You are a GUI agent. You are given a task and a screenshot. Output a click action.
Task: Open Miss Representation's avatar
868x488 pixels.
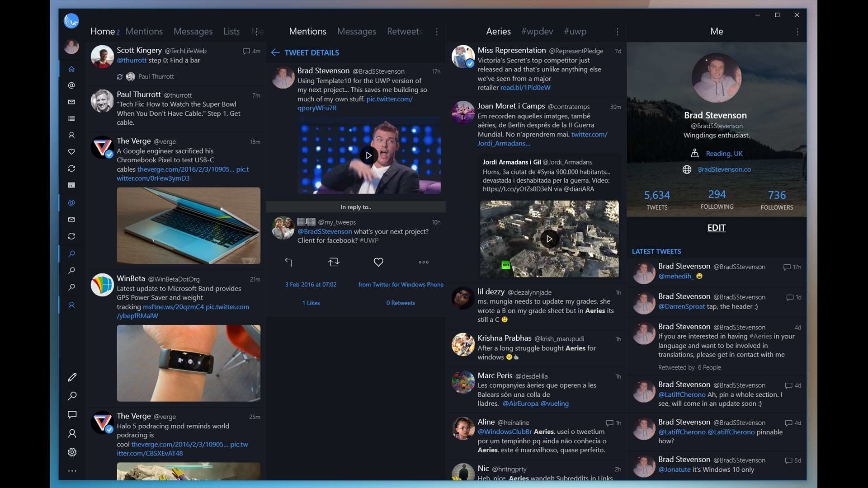click(x=463, y=57)
